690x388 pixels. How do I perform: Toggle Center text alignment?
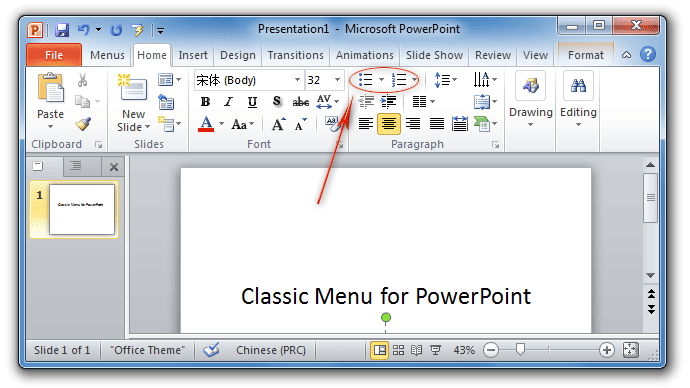point(389,124)
